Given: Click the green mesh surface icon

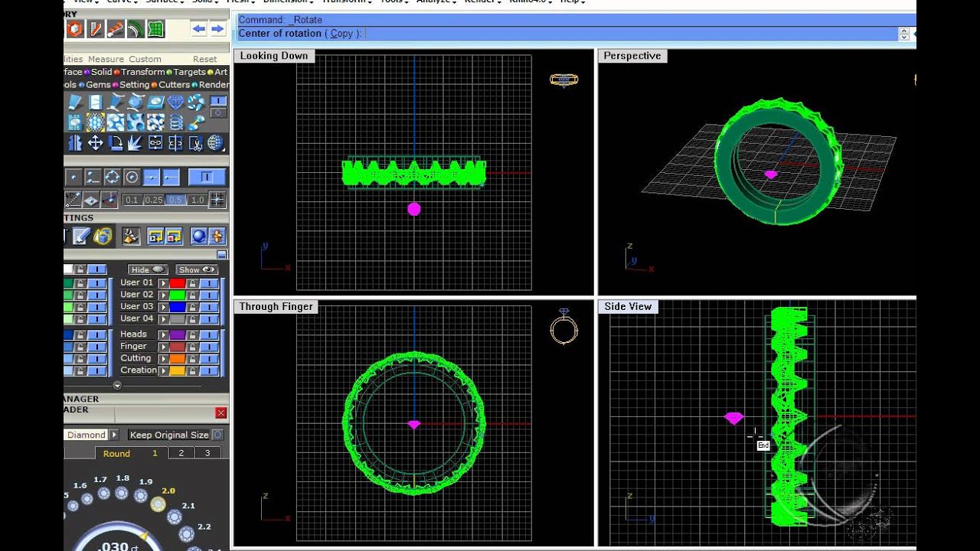Looking at the screenshot, I should [155, 29].
